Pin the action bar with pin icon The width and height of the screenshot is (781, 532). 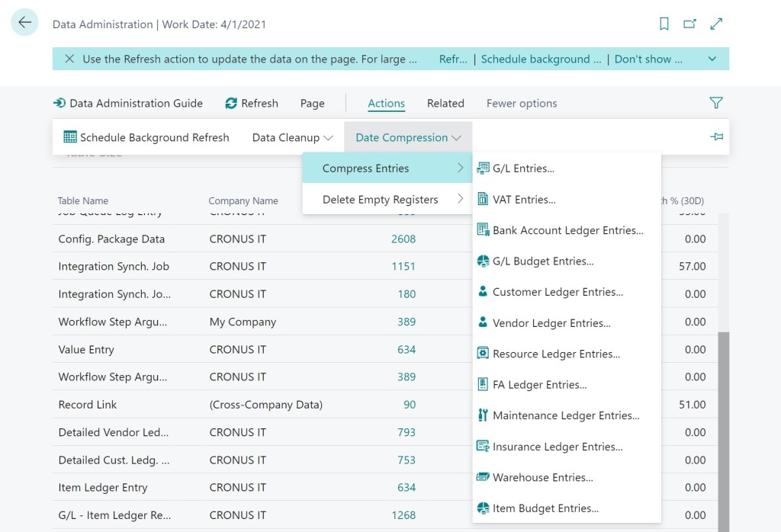click(716, 137)
